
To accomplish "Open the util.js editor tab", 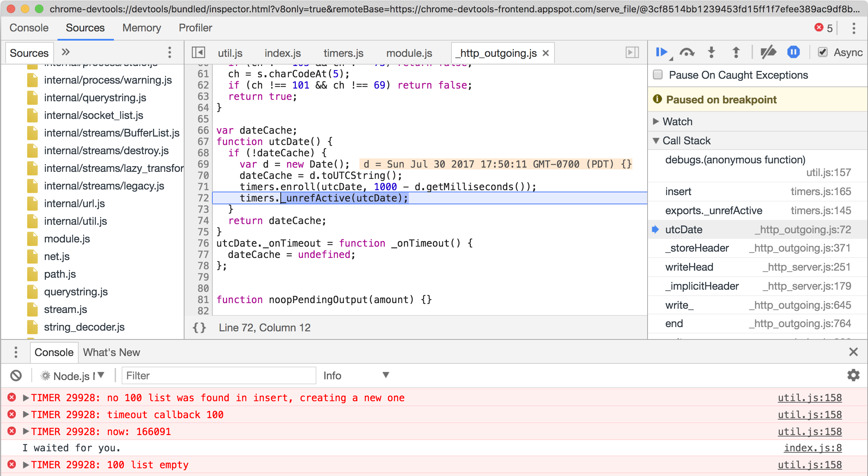I will tap(230, 53).
